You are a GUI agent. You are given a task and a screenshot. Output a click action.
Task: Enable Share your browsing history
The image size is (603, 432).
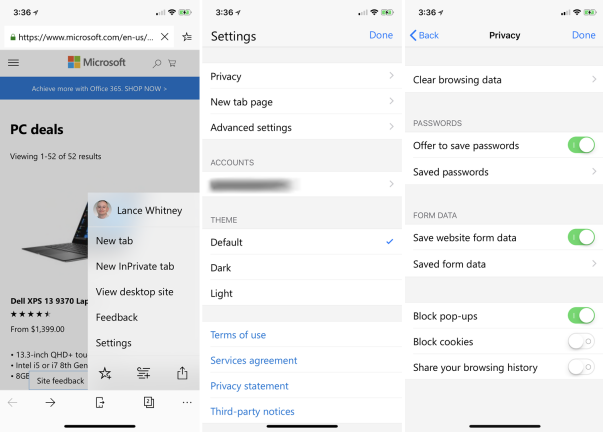581,367
